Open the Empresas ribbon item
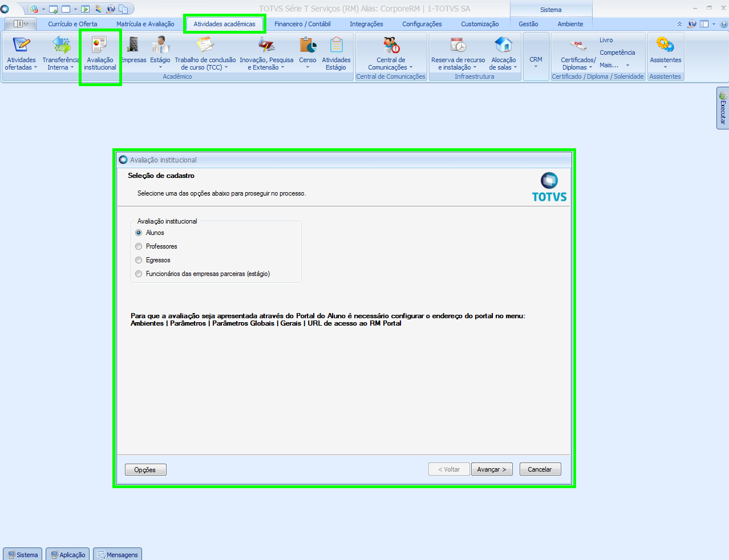 tap(133, 50)
